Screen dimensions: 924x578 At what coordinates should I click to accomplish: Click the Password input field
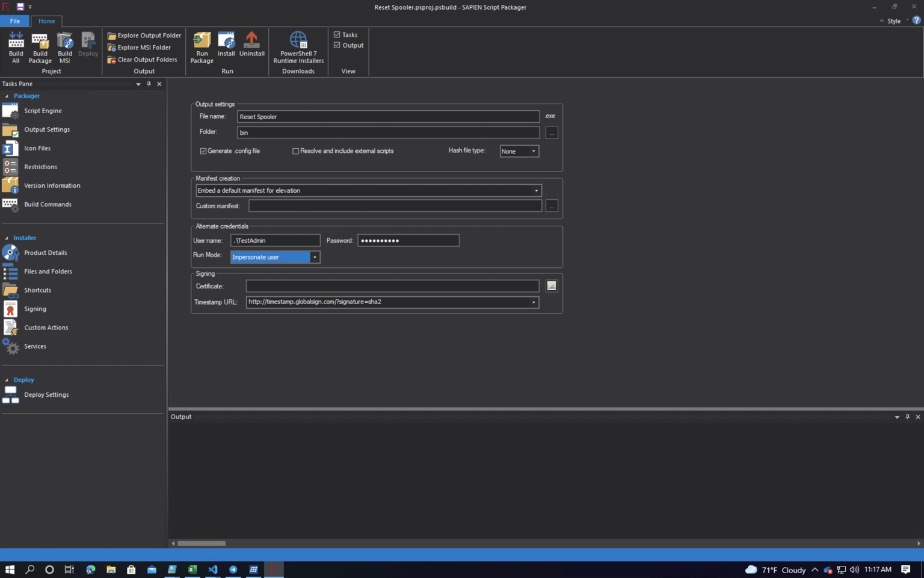tap(408, 241)
